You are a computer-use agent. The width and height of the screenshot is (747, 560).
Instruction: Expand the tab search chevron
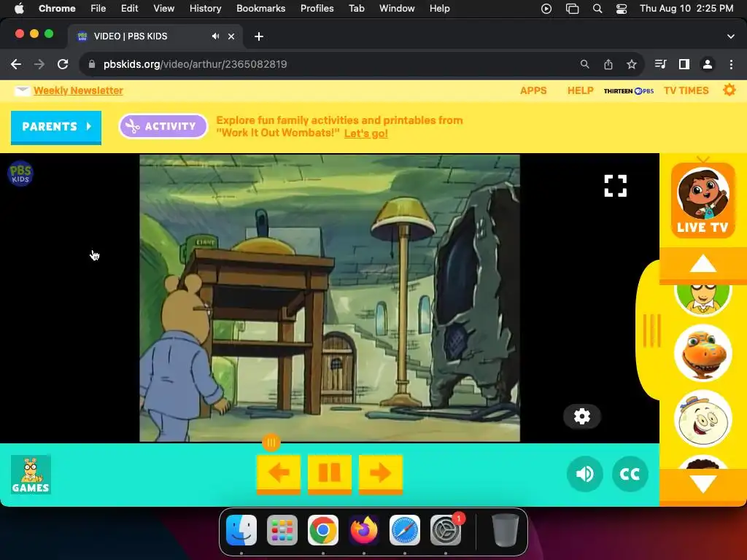(x=730, y=36)
